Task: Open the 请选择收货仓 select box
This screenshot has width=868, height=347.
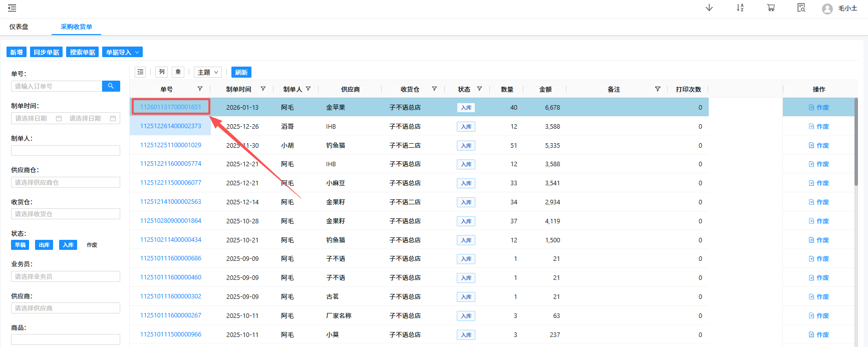Action: click(x=66, y=214)
